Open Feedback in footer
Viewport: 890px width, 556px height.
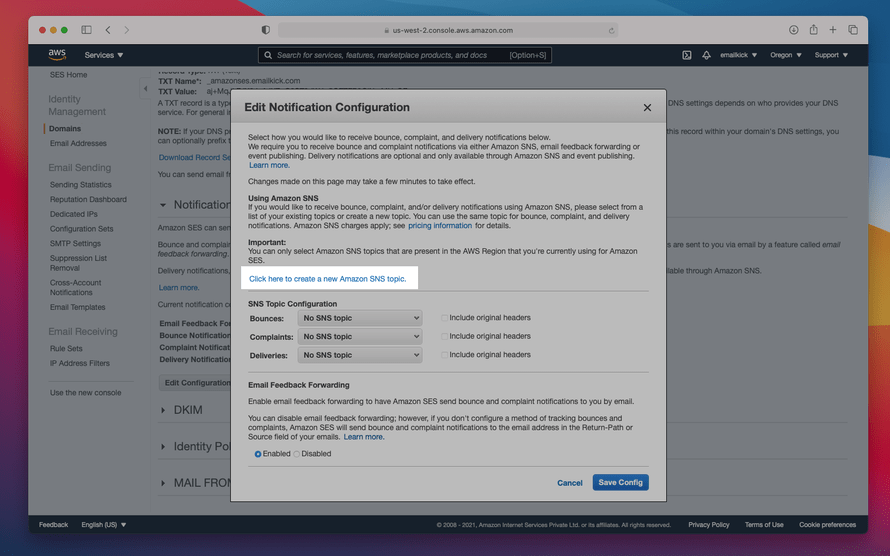tap(53, 525)
